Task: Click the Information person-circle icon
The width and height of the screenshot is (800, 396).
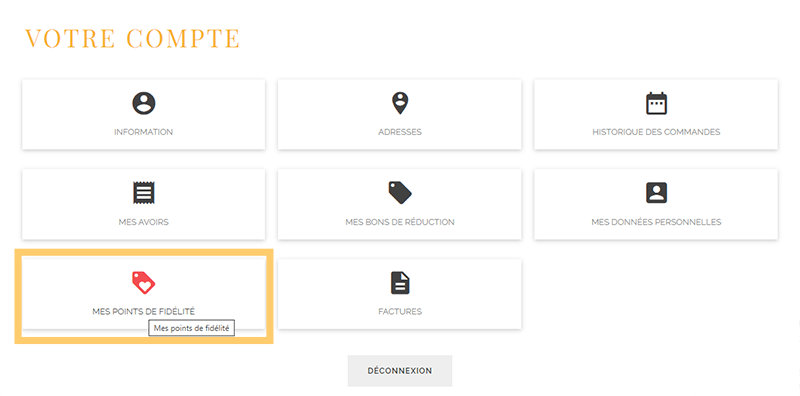Action: tap(143, 103)
